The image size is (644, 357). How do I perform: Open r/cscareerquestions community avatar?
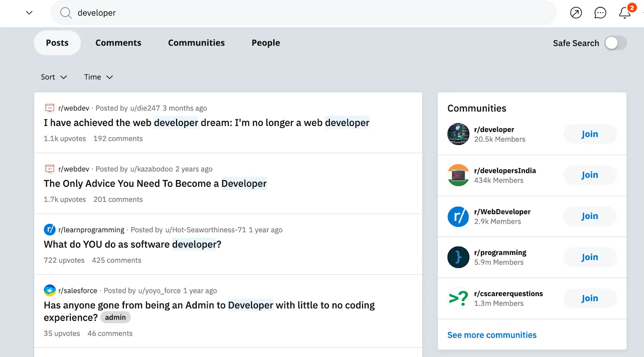(x=458, y=298)
